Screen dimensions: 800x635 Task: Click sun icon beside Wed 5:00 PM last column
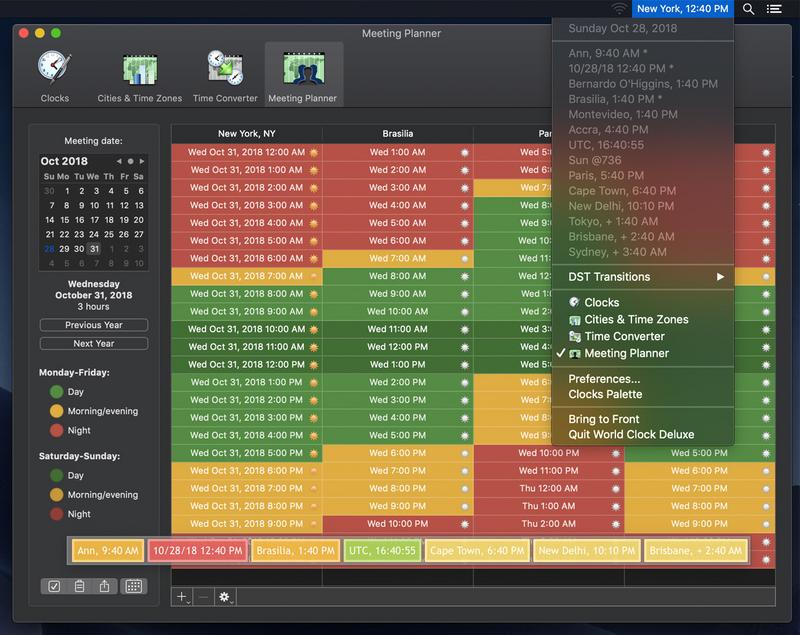click(x=766, y=453)
